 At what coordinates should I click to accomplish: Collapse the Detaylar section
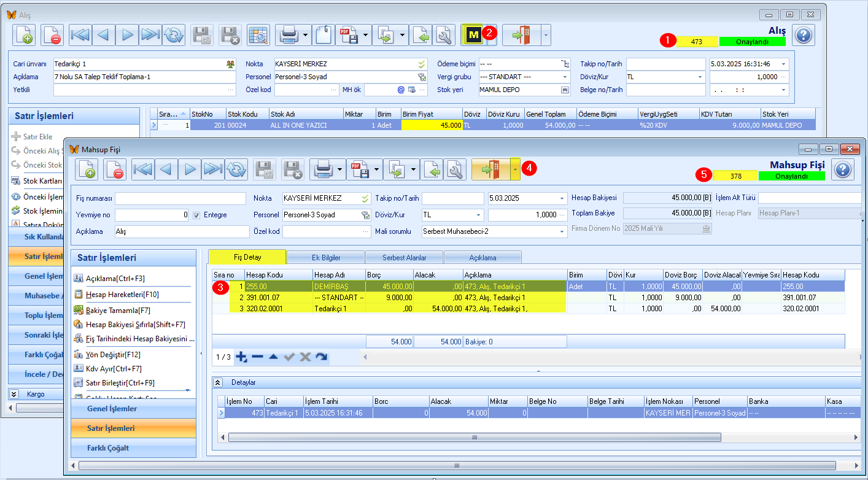218,382
